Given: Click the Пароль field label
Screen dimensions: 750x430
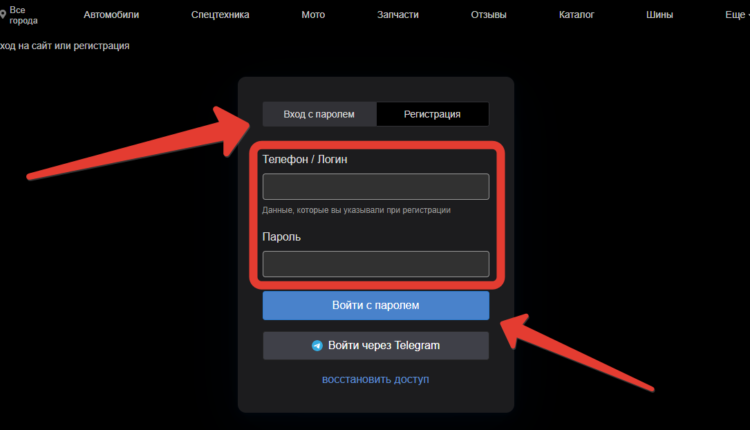Looking at the screenshot, I should pyautogui.click(x=281, y=237).
